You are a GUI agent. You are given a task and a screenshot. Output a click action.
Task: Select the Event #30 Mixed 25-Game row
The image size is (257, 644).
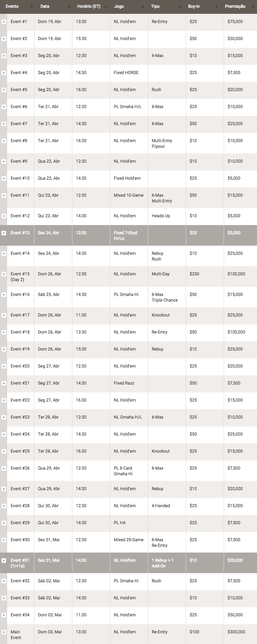[128, 542]
